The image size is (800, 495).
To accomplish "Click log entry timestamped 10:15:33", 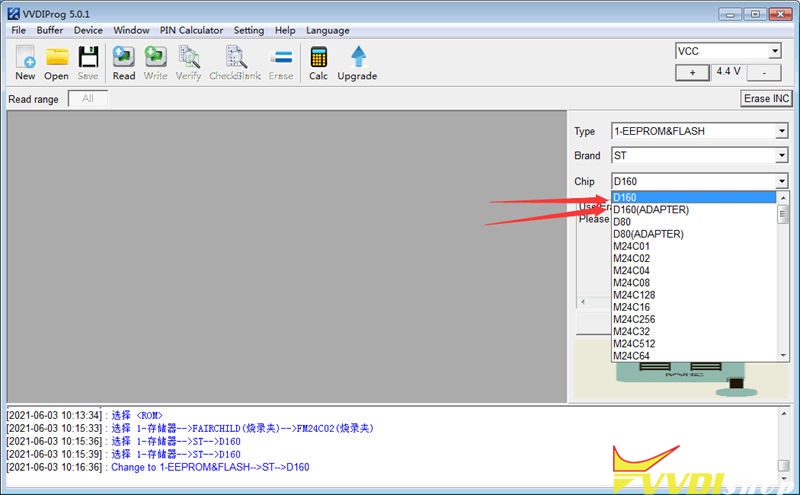I will 190,428.
